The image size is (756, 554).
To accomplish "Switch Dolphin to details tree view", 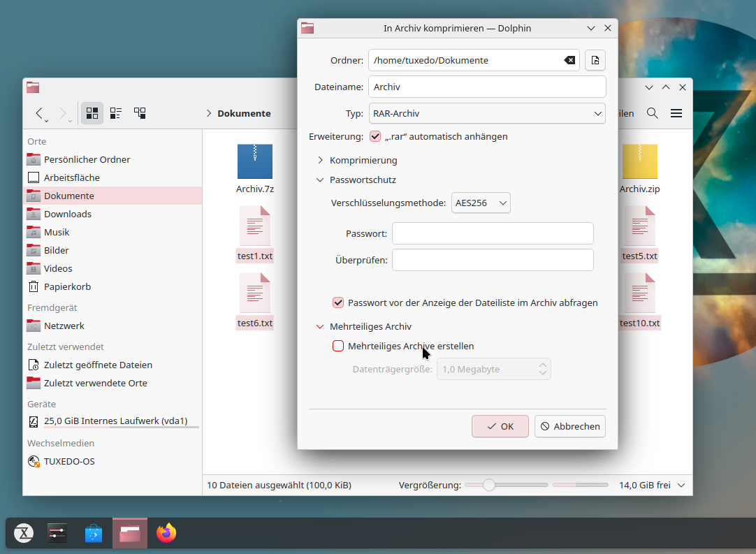I will [x=140, y=113].
